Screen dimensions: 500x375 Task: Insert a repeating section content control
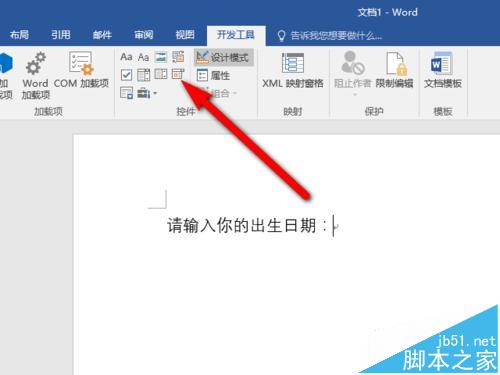[x=126, y=93]
